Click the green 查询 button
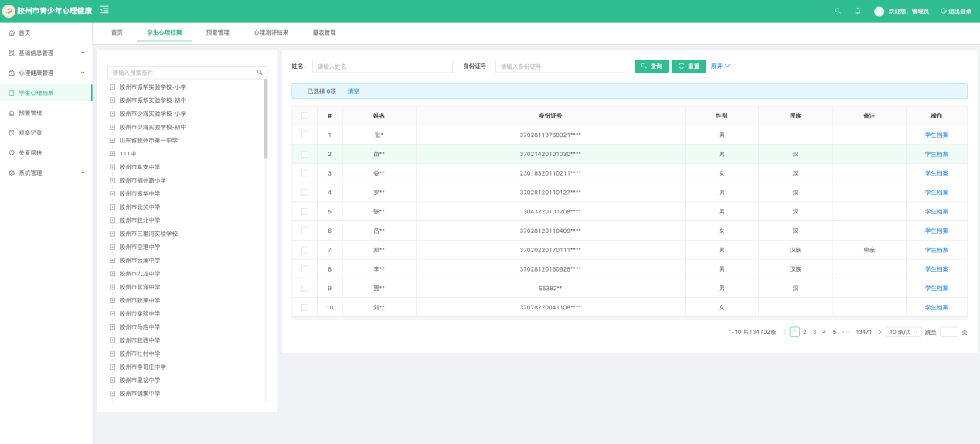This screenshot has width=980, height=444. click(x=651, y=67)
